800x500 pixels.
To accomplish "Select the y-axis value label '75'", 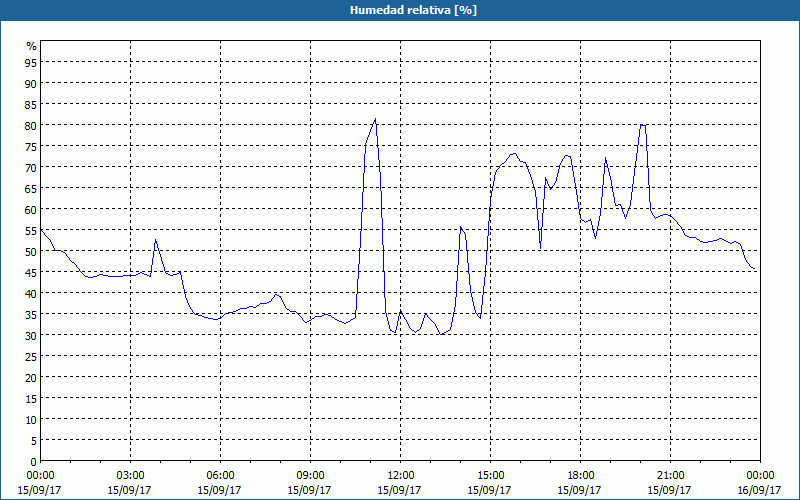I will 31,146.
